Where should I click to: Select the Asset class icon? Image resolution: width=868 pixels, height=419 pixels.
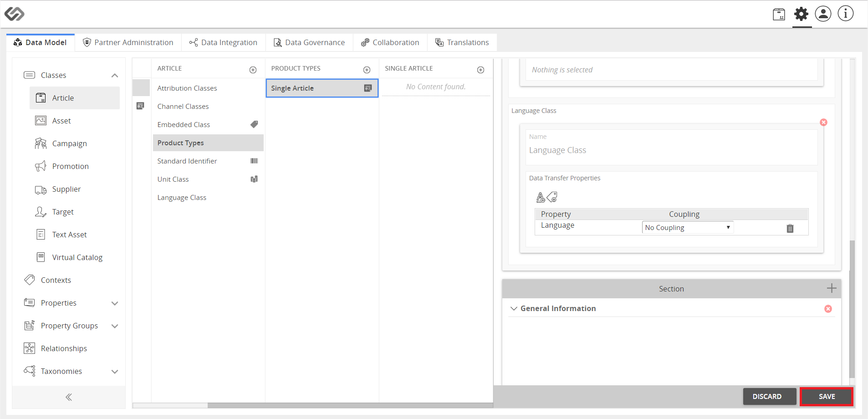[41, 121]
